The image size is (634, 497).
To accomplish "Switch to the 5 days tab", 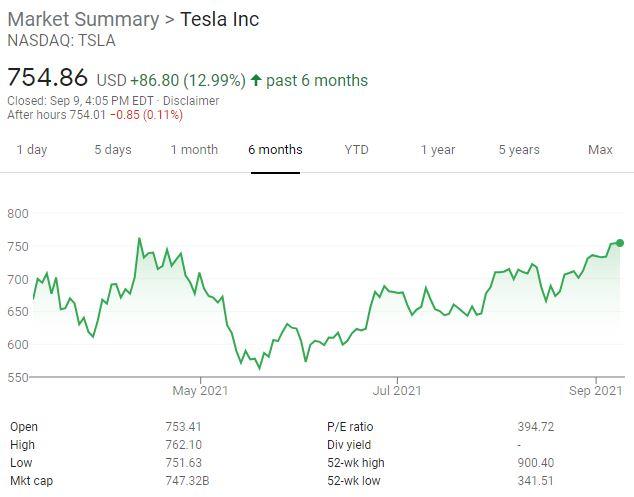I will coord(112,150).
